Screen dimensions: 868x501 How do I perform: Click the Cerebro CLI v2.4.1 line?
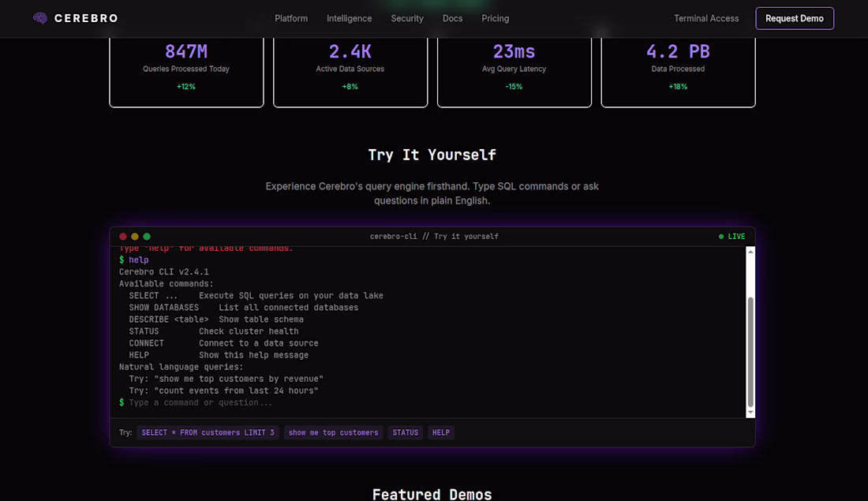click(x=164, y=272)
